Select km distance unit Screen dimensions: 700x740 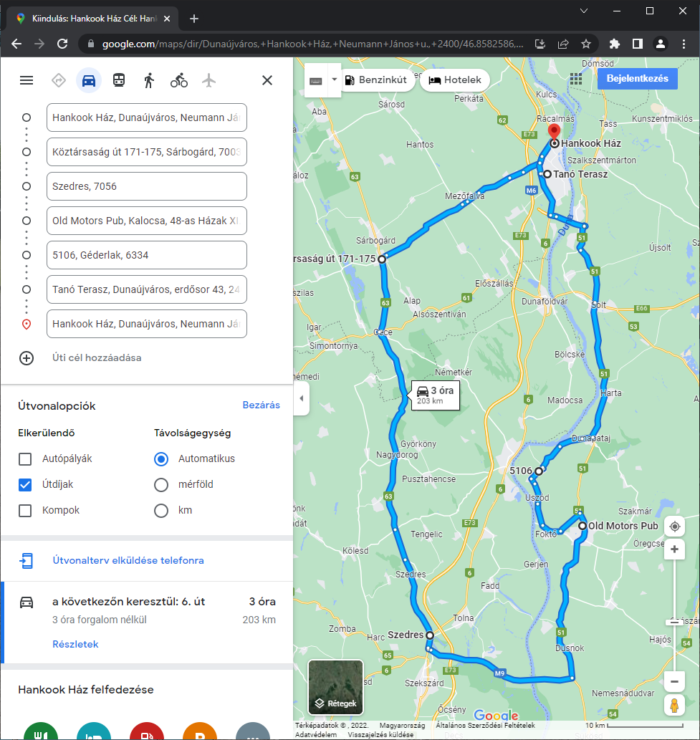(161, 511)
